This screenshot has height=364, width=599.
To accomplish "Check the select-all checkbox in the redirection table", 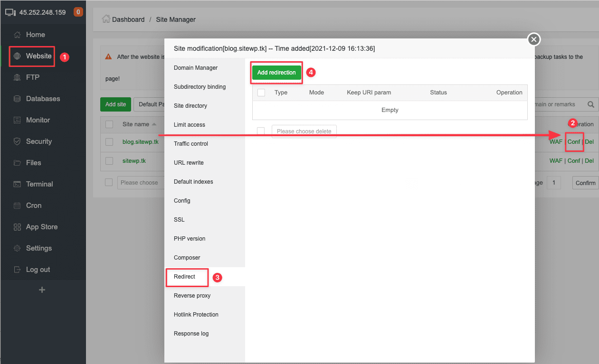I will (x=261, y=93).
